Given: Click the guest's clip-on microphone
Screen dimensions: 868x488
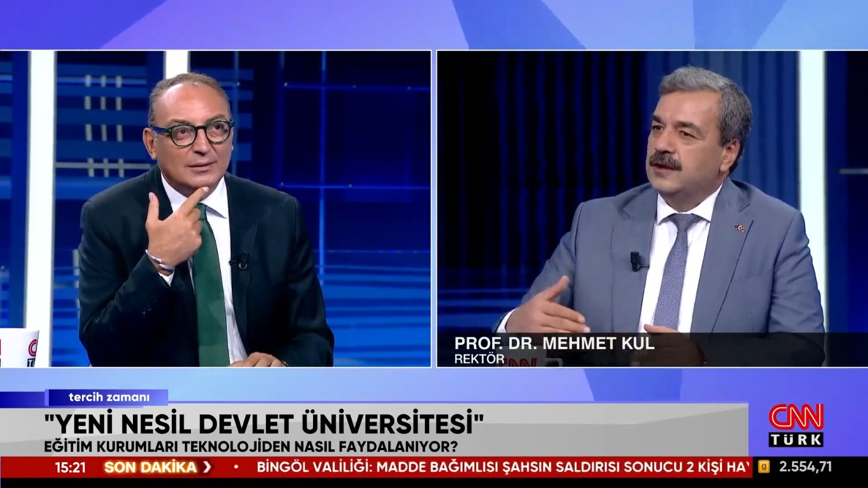Looking at the screenshot, I should [636, 261].
